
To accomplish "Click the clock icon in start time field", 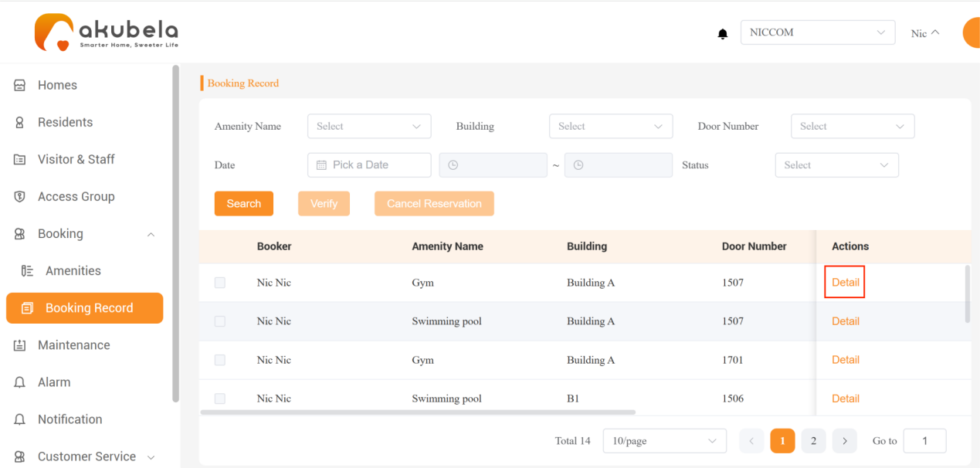I will coord(453,164).
